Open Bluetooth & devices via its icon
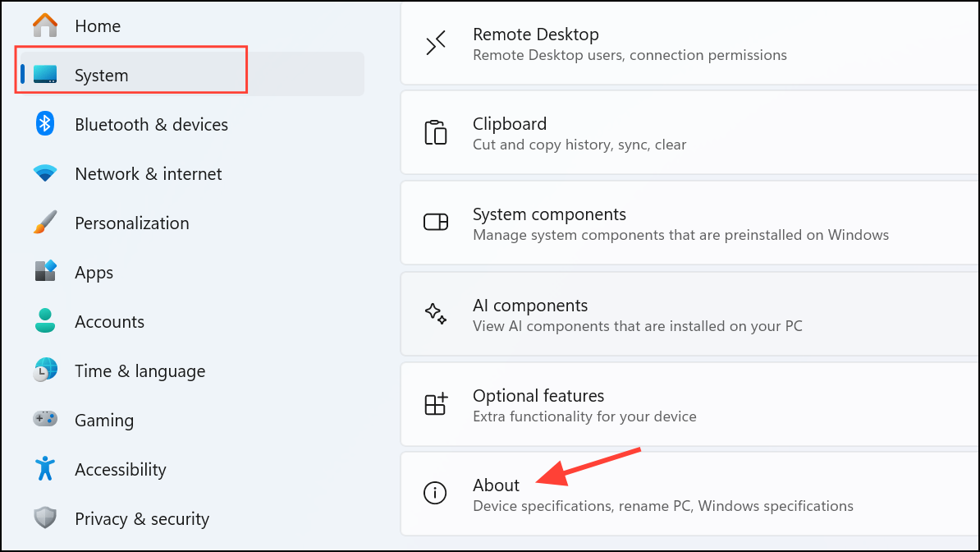Screen dimensions: 980x552 pyautogui.click(x=44, y=124)
